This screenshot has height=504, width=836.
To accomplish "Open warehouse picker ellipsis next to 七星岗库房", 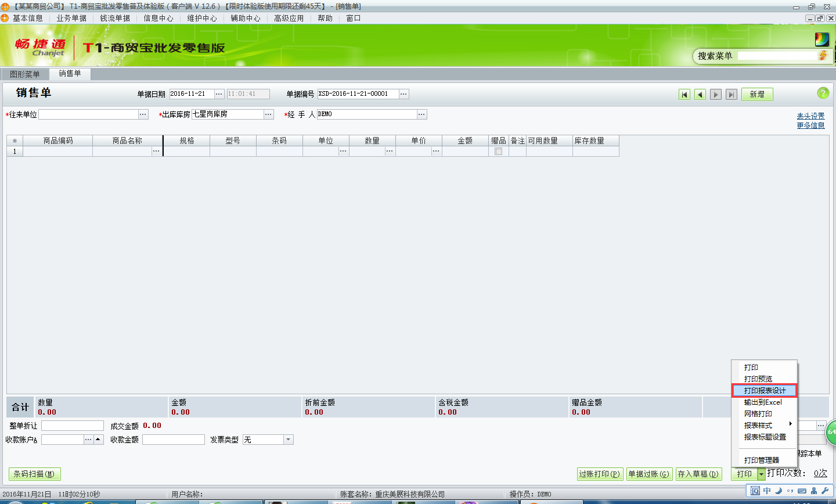I will point(268,114).
